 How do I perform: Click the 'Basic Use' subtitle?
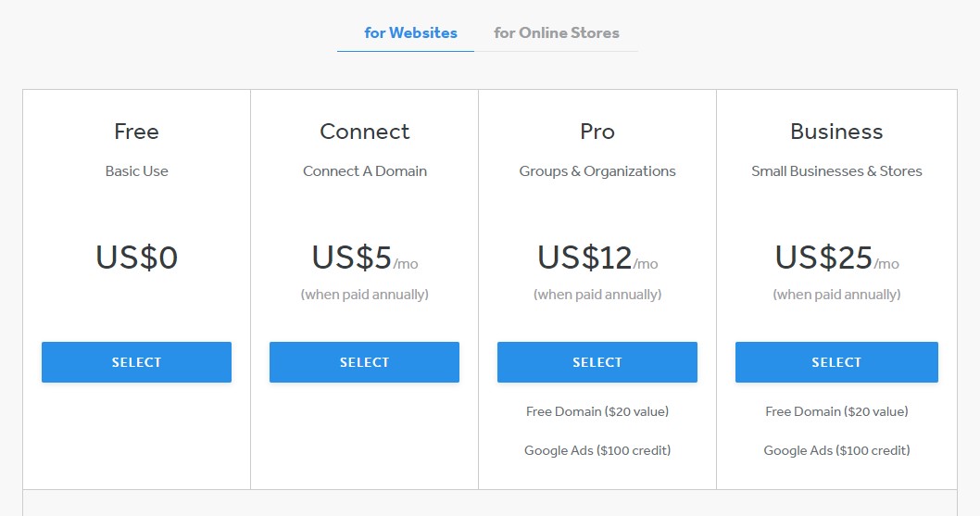136,170
